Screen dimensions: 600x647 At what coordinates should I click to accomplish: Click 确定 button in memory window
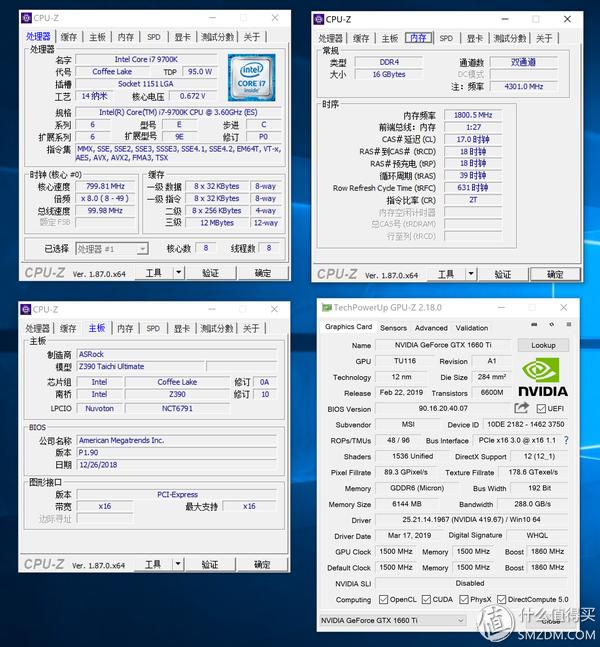555,274
